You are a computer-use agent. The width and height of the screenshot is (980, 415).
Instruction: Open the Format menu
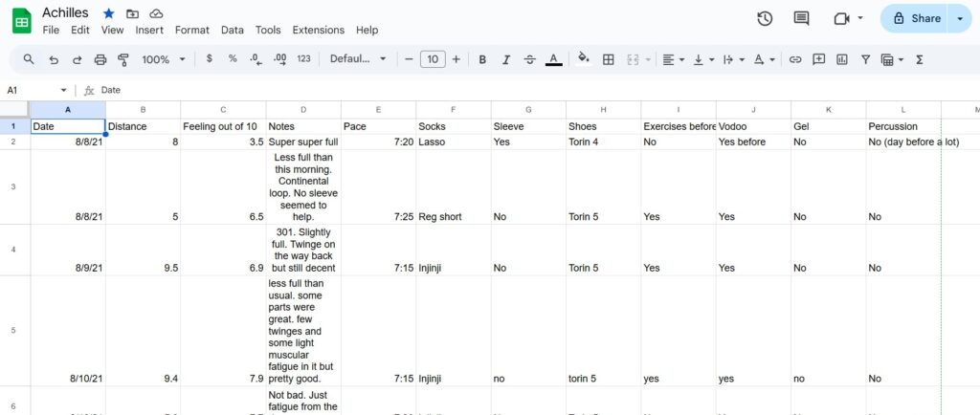[x=192, y=30]
